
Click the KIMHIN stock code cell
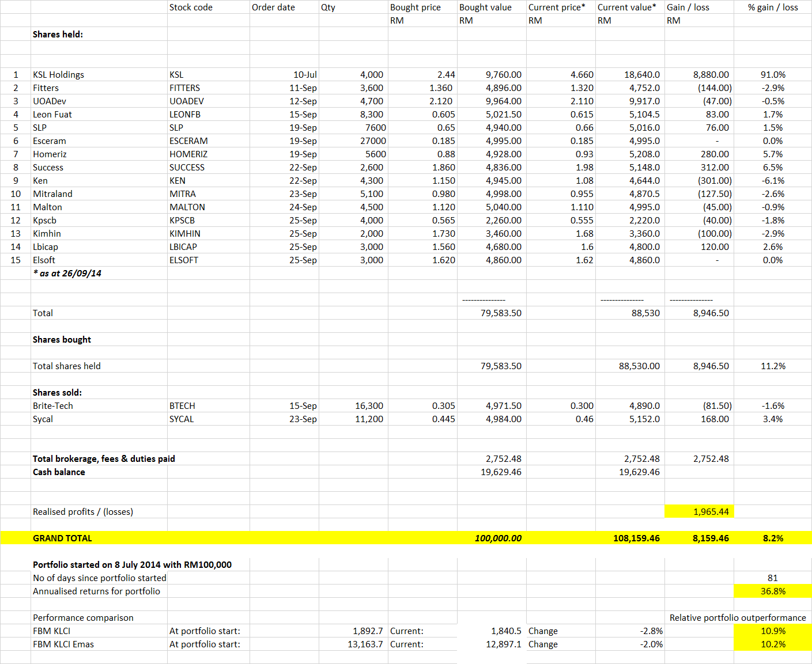tap(208, 233)
